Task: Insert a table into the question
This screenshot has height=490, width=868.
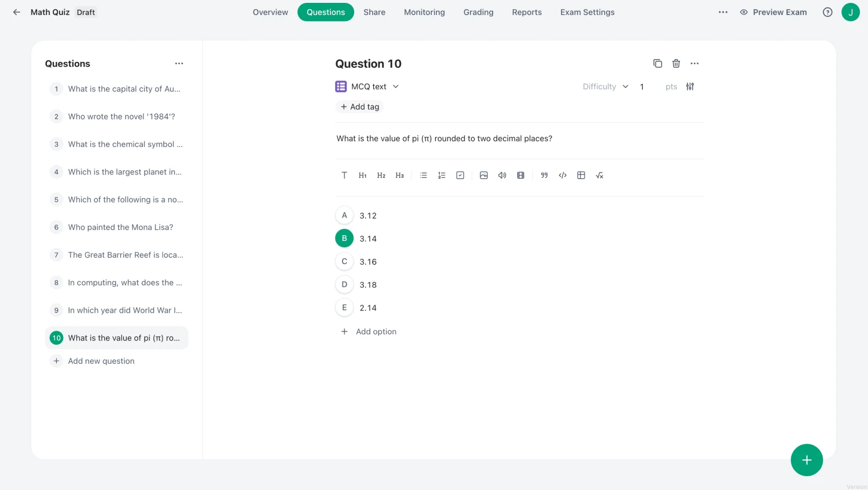Action: [581, 175]
